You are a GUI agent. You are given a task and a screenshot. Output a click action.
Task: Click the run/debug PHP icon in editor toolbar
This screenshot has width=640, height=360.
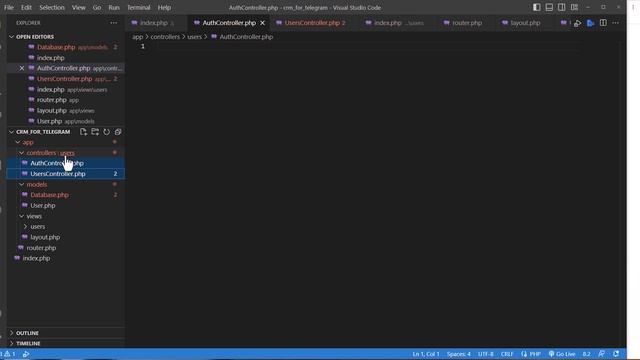coord(578,23)
